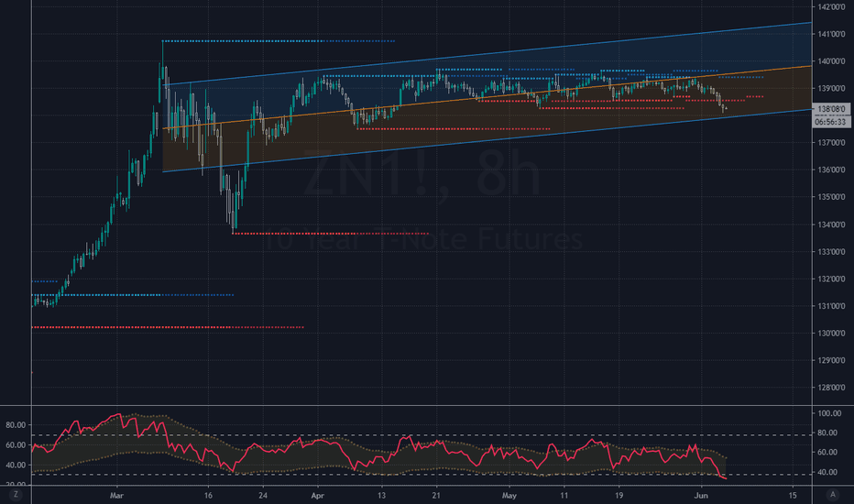Click the Jun date on time axis
854x504 pixels.
pyautogui.click(x=701, y=495)
